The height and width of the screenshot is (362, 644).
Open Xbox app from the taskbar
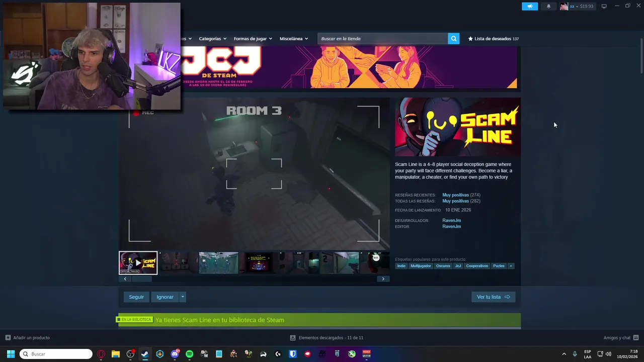click(352, 354)
